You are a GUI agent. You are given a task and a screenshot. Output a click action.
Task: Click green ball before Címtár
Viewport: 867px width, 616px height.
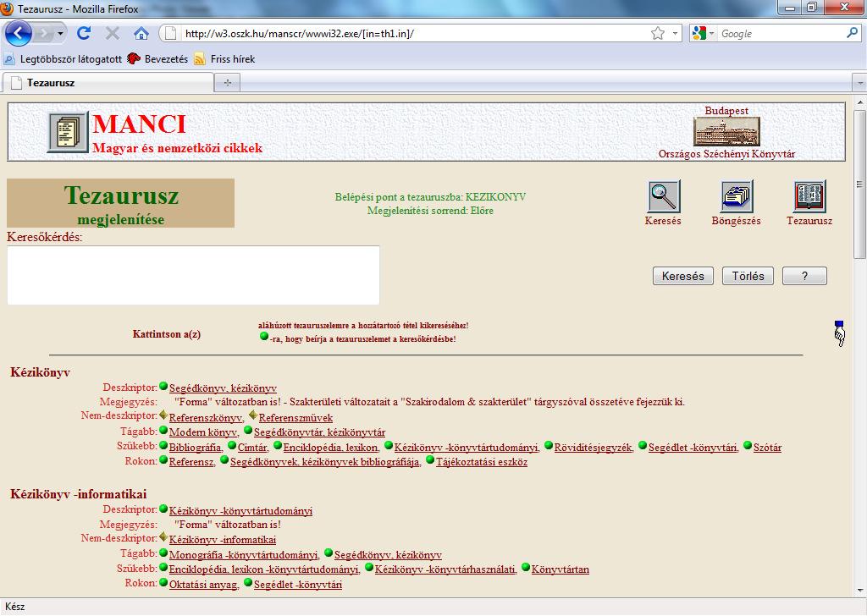pos(232,445)
